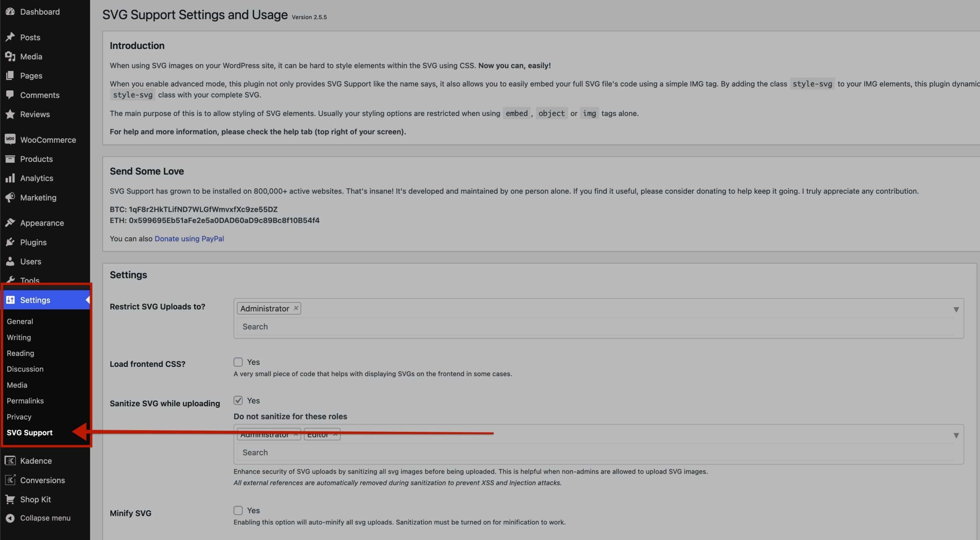The image size is (980, 540).
Task: Click the 'Restrict SVG Uploads to?' label
Action: (157, 307)
